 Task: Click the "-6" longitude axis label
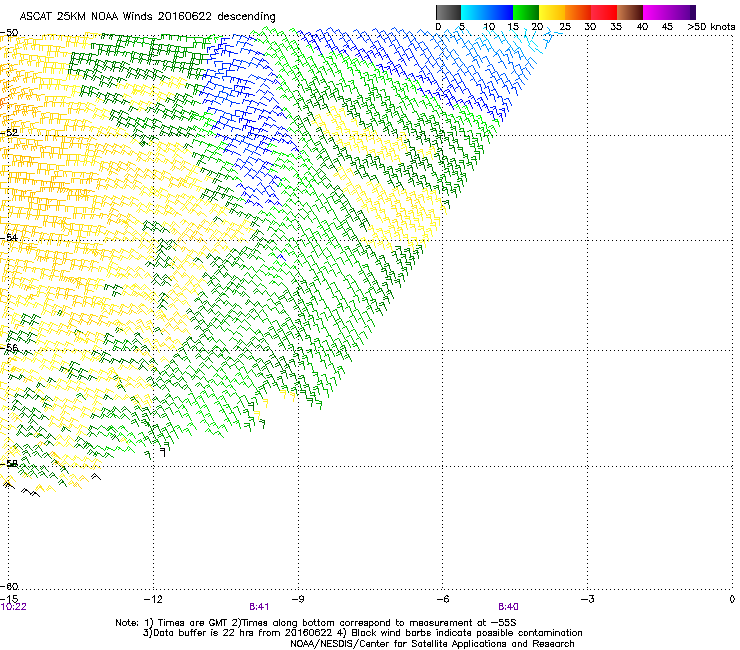click(442, 599)
